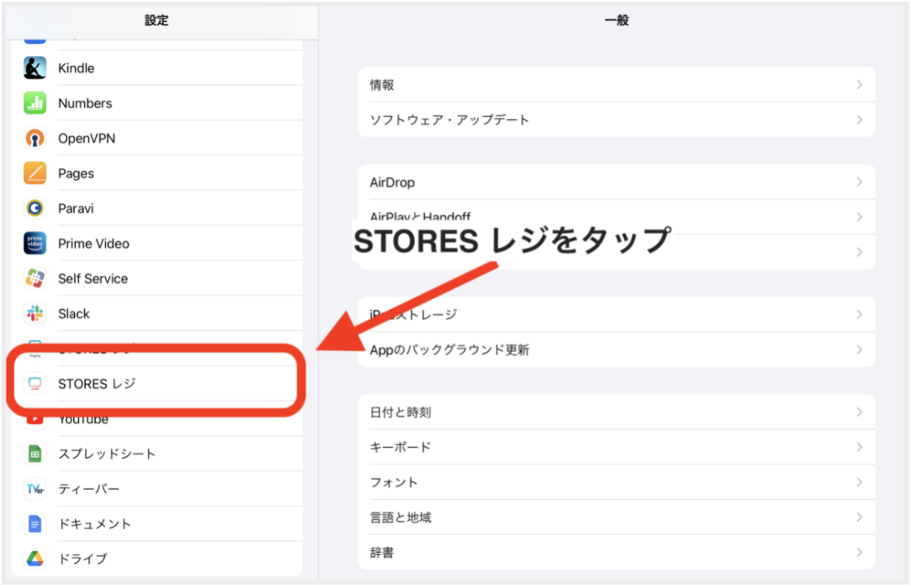Select Slack in the settings list
This screenshot has width=911, height=588.
pyautogui.click(x=157, y=313)
